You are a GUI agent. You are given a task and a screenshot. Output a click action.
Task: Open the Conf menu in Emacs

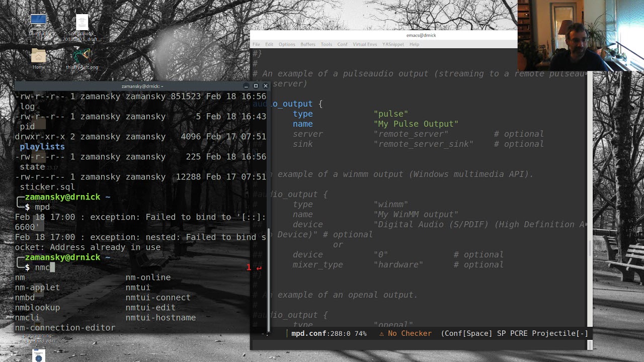point(342,44)
